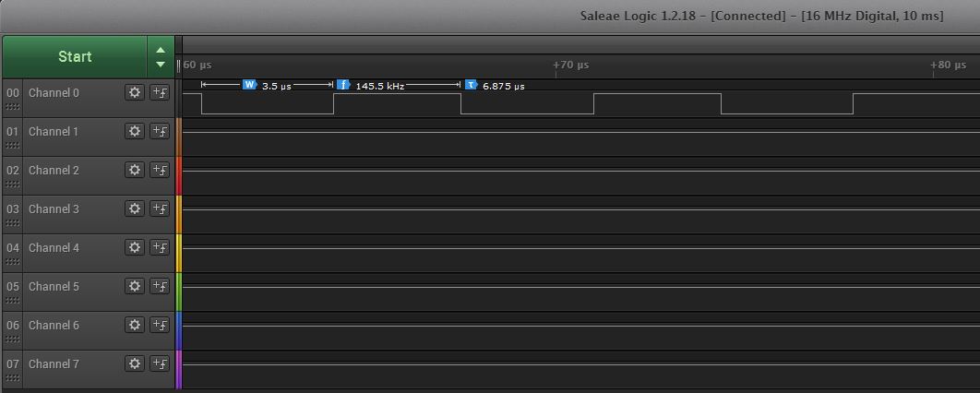Open Channel 0 settings gear
Image resolution: width=980 pixels, height=393 pixels.
tap(135, 92)
